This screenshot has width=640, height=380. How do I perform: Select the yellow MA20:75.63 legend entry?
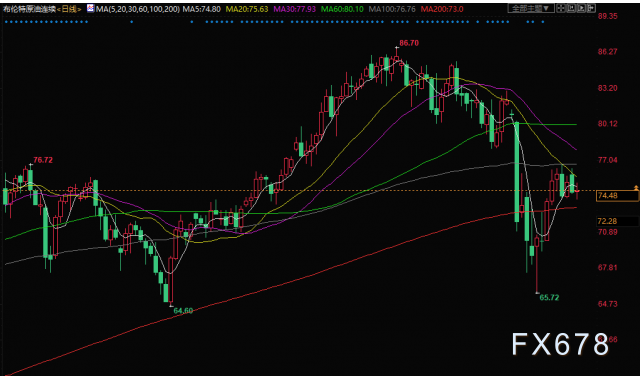247,9
